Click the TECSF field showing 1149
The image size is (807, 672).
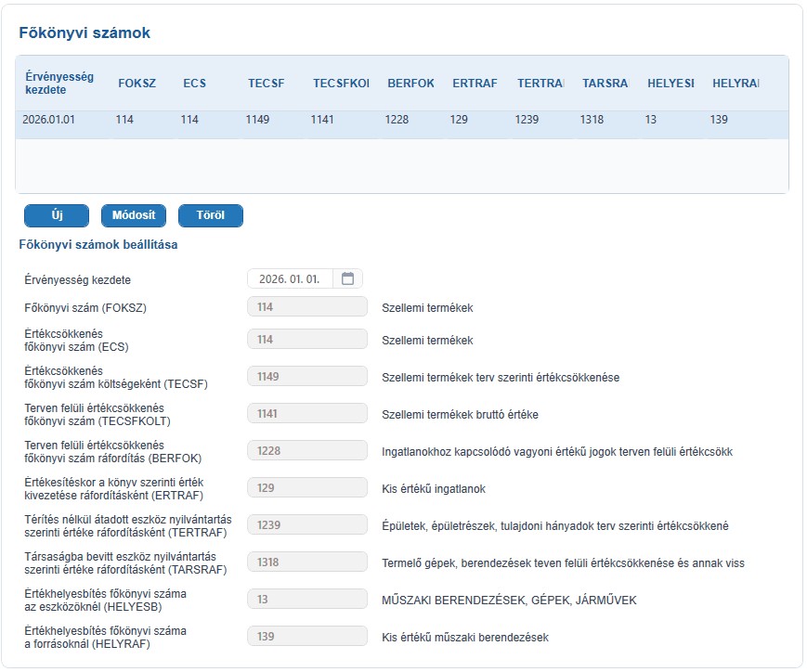tap(307, 377)
